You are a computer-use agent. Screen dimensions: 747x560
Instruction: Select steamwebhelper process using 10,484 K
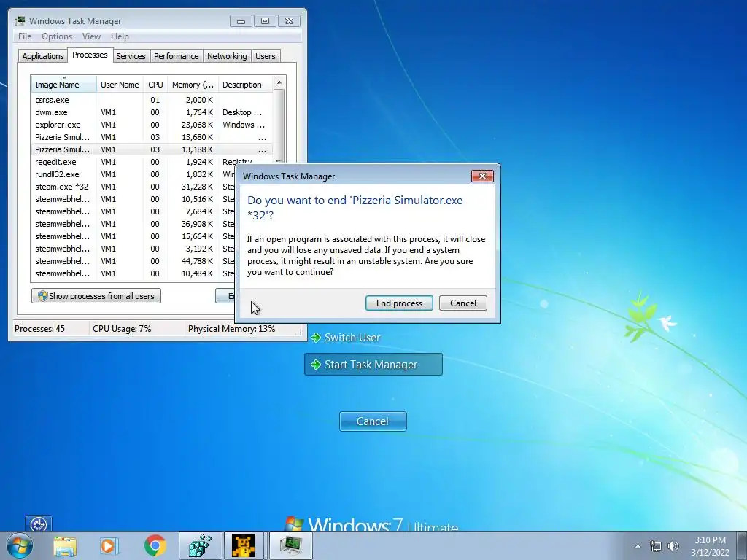(133, 273)
